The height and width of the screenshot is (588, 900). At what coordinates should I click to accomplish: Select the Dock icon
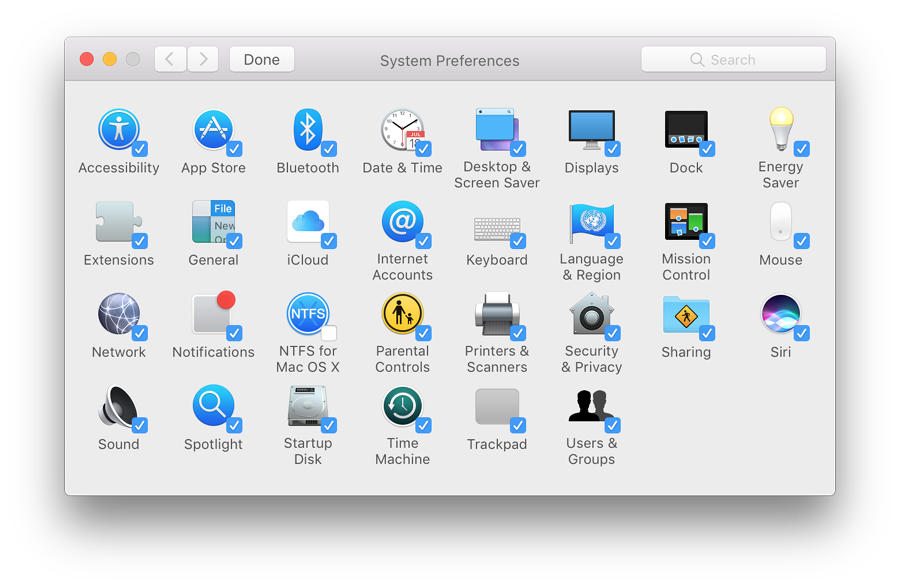tap(686, 130)
